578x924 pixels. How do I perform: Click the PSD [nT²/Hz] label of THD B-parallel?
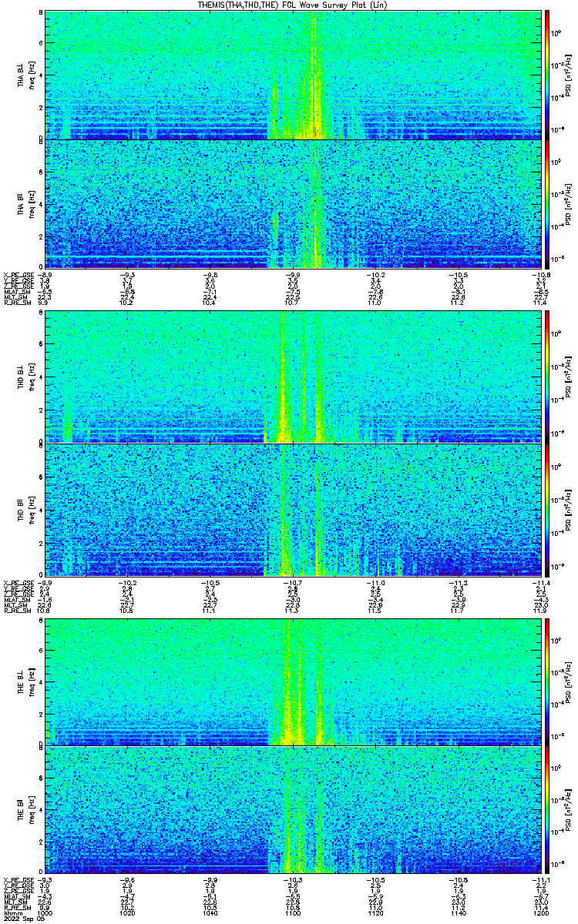tap(569, 509)
